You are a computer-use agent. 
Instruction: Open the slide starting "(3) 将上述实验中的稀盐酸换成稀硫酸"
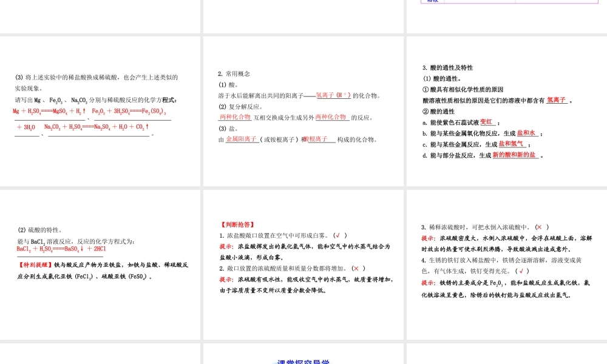[x=100, y=111]
